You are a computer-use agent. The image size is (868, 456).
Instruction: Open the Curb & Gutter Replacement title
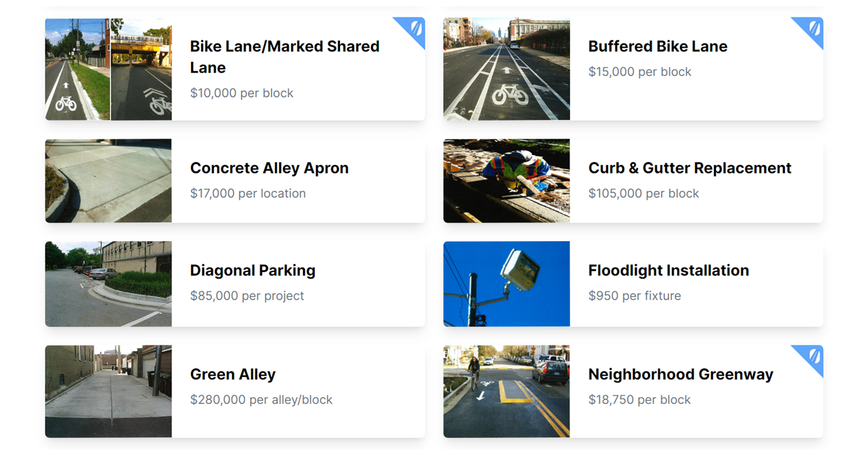[x=689, y=168]
